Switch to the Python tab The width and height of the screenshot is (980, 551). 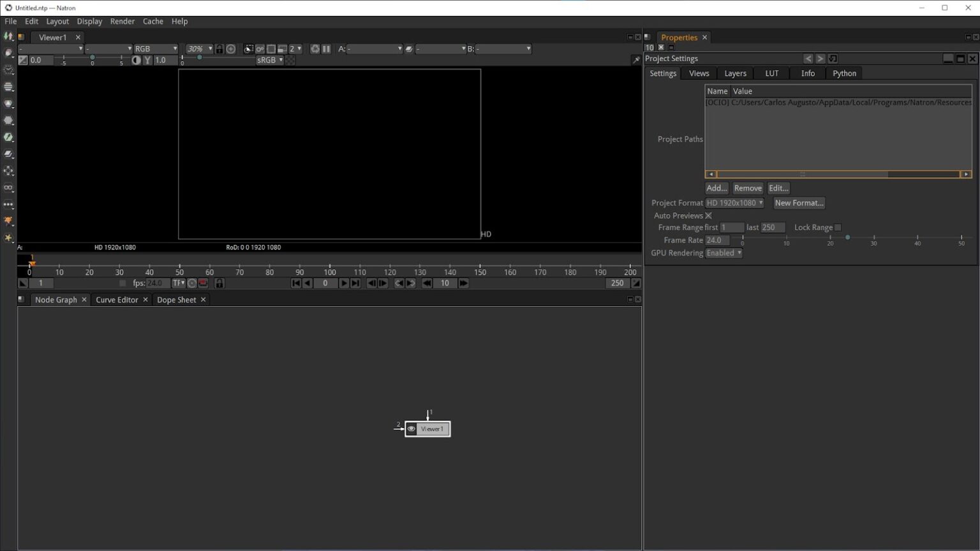tap(843, 73)
